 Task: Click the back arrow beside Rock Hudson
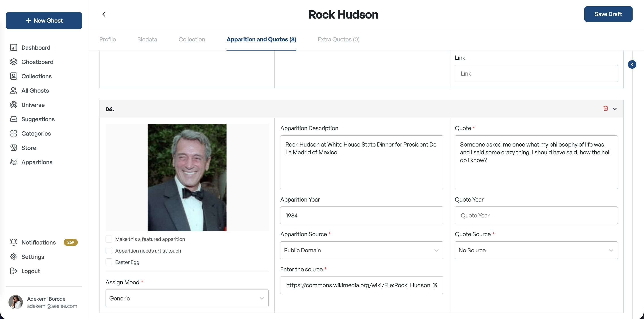[x=104, y=14]
